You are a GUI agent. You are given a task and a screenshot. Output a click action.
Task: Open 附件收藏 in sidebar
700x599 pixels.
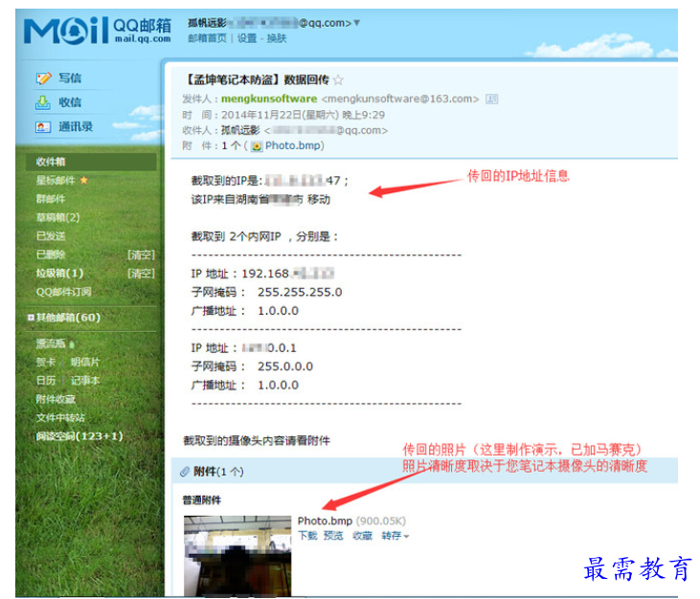click(56, 399)
